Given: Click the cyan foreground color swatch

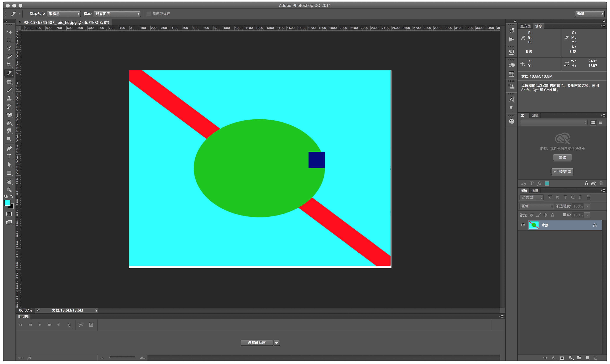Looking at the screenshot, I should 7,203.
